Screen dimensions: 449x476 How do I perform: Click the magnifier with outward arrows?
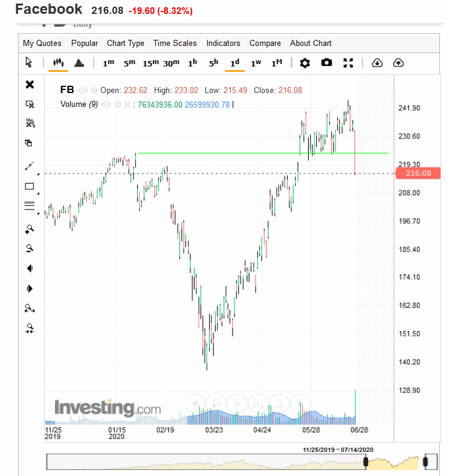[30, 309]
